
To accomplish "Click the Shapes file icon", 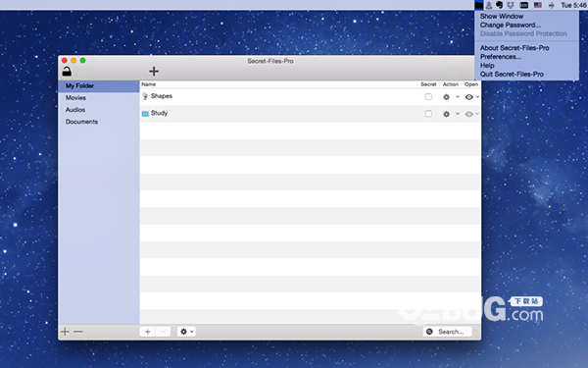I will tap(145, 96).
